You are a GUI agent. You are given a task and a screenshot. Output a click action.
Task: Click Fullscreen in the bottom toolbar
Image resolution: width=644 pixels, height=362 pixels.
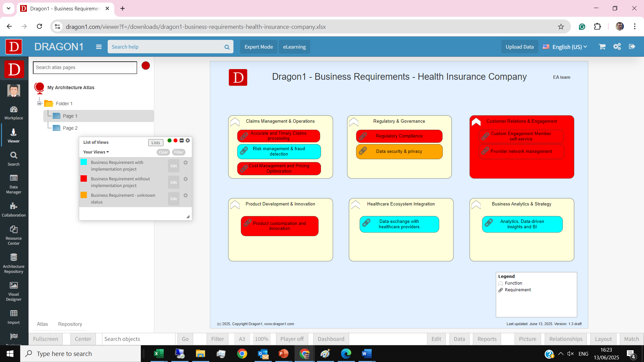tap(46, 339)
